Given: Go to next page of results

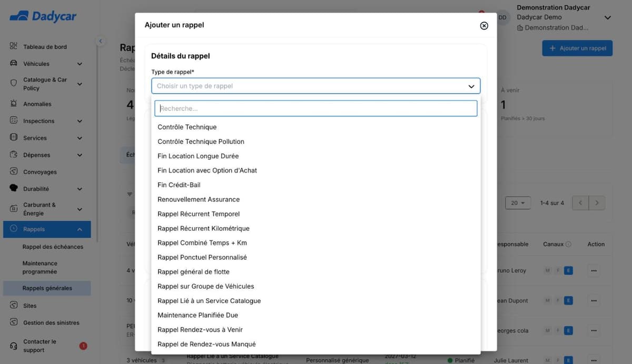Looking at the screenshot, I should [597, 203].
